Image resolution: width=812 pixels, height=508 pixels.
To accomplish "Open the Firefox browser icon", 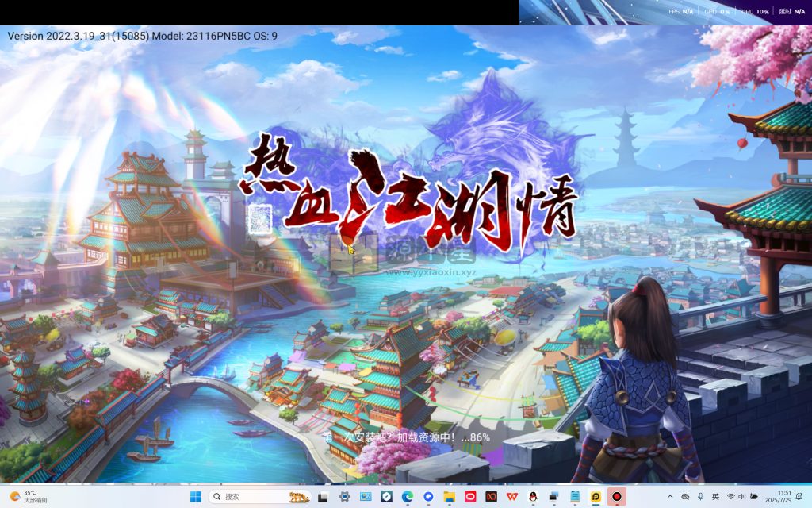I will 427,496.
